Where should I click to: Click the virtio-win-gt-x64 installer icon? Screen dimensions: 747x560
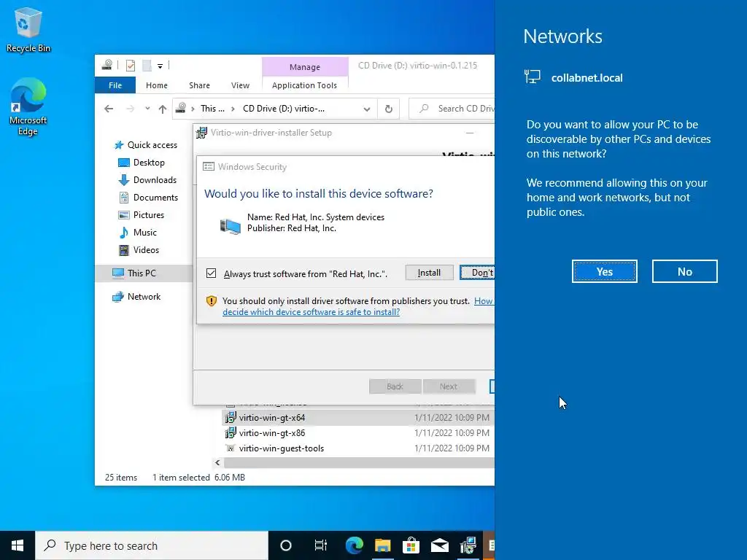(231, 418)
